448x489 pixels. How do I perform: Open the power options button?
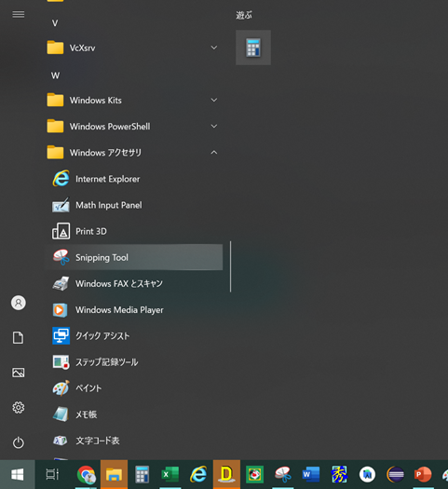click(x=18, y=442)
